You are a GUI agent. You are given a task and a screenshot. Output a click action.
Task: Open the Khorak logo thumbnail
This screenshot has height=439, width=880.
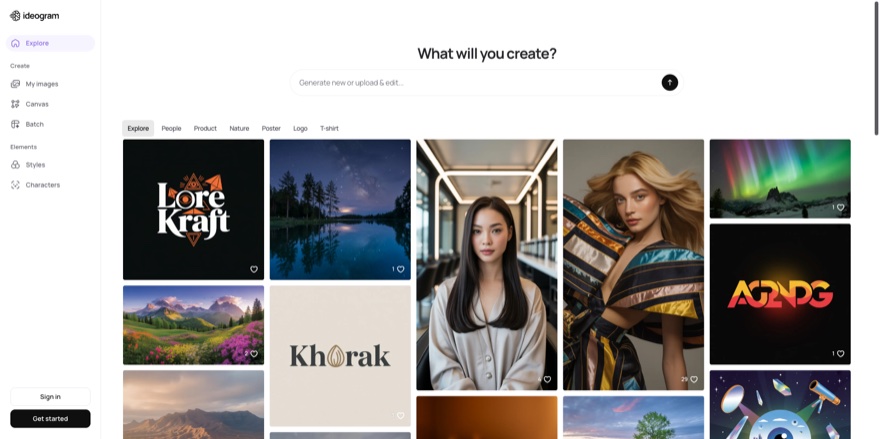340,356
